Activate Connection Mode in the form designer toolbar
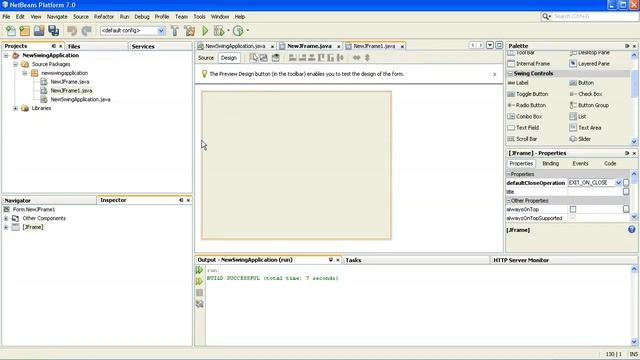640x360 pixels. [x=264, y=58]
